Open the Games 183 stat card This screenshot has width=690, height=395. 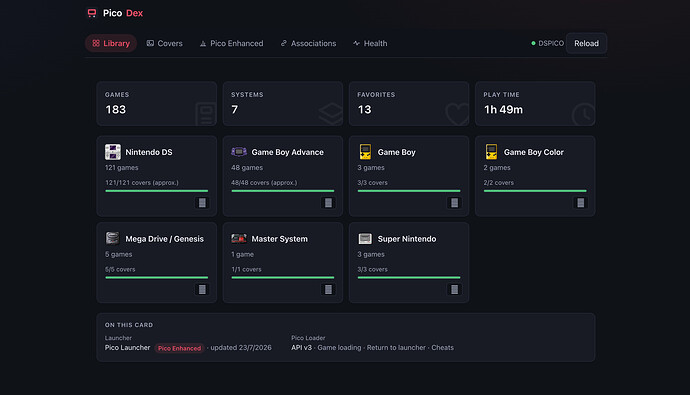click(x=157, y=104)
